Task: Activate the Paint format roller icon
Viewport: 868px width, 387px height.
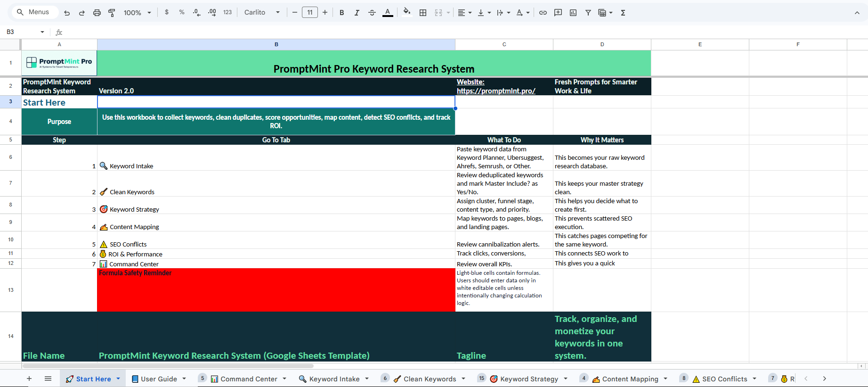Action: tap(112, 13)
